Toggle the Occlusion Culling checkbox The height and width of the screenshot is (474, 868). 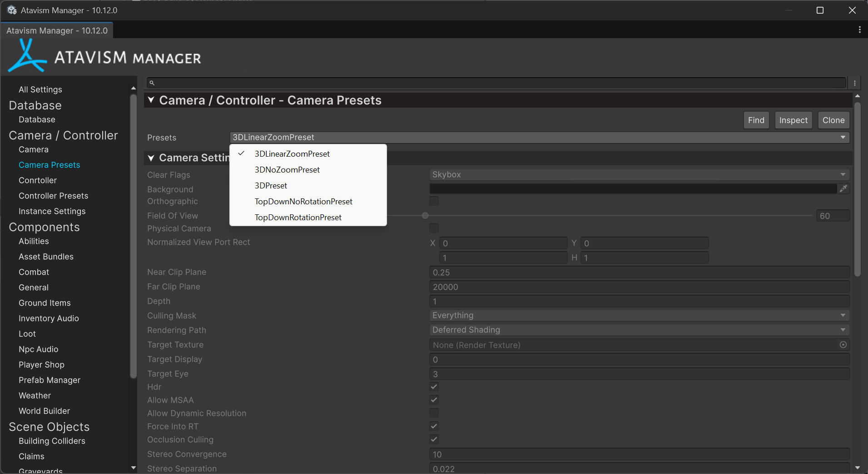tap(434, 439)
